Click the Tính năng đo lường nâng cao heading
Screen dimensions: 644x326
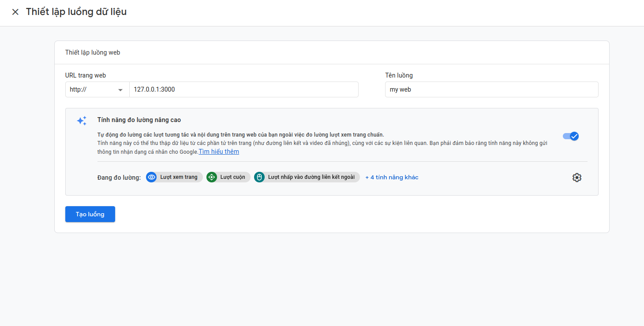click(x=139, y=120)
